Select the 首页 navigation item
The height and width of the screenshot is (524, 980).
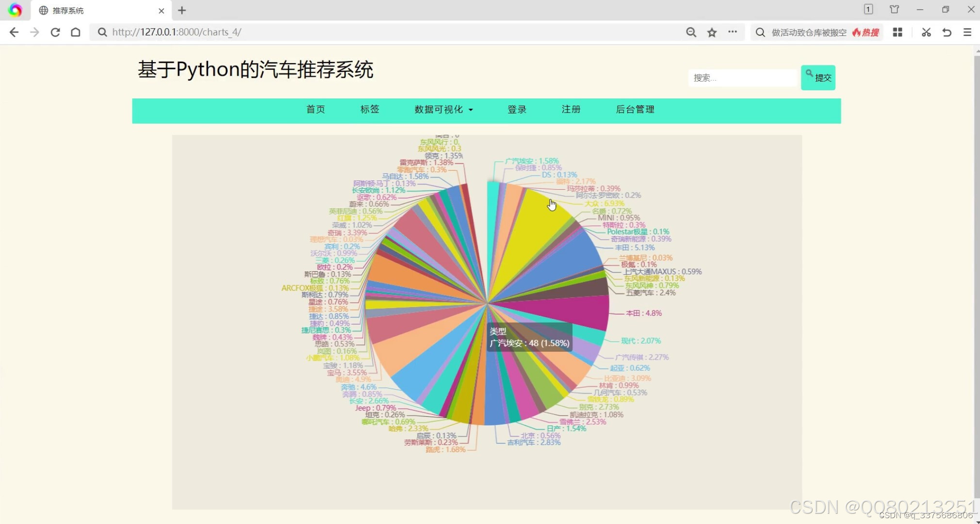click(x=315, y=110)
